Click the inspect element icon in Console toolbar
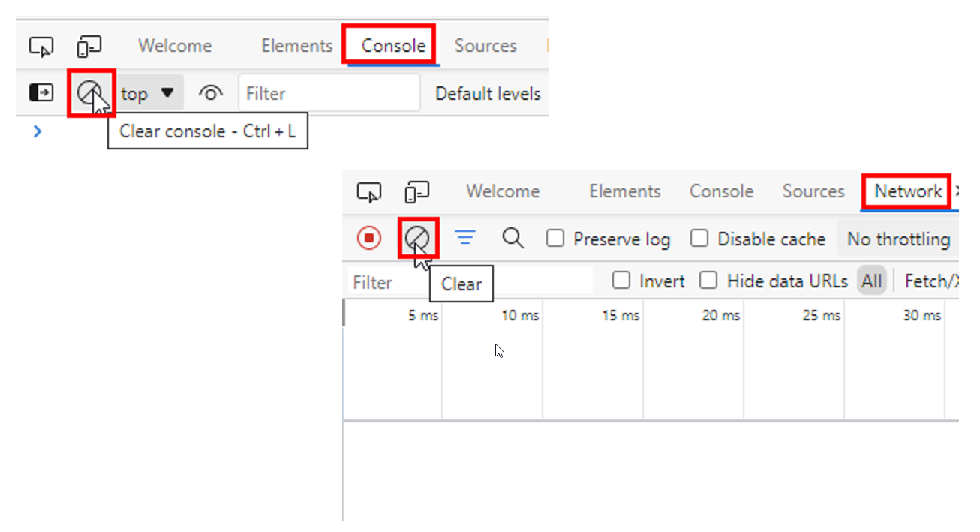Viewport: 980px width, 532px height. point(41,47)
